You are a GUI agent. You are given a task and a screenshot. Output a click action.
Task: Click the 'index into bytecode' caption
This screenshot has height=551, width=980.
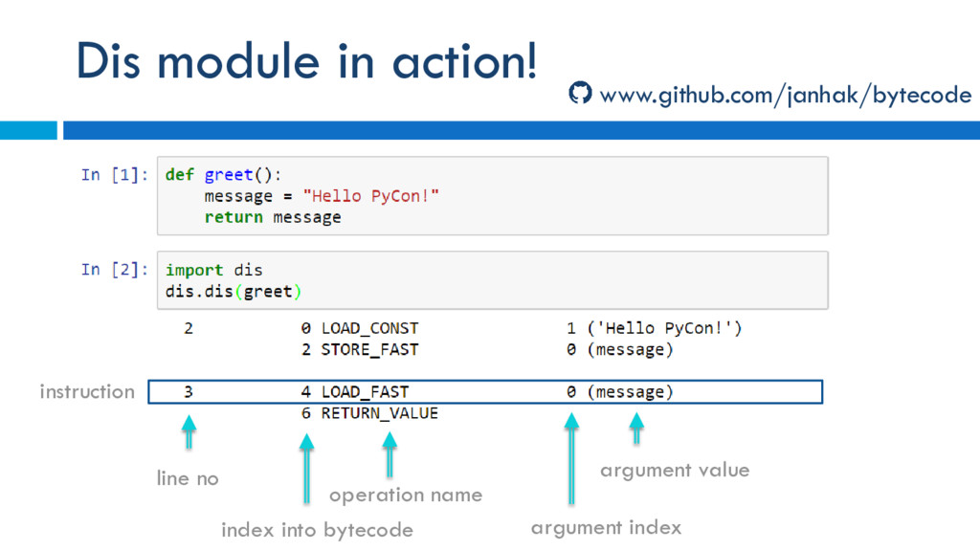coord(317,530)
